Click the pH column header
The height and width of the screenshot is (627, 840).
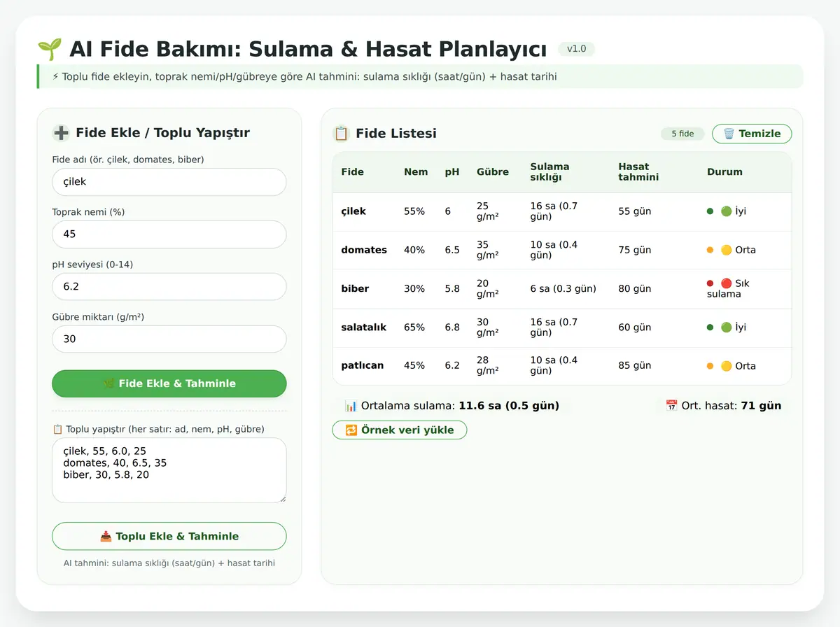452,172
